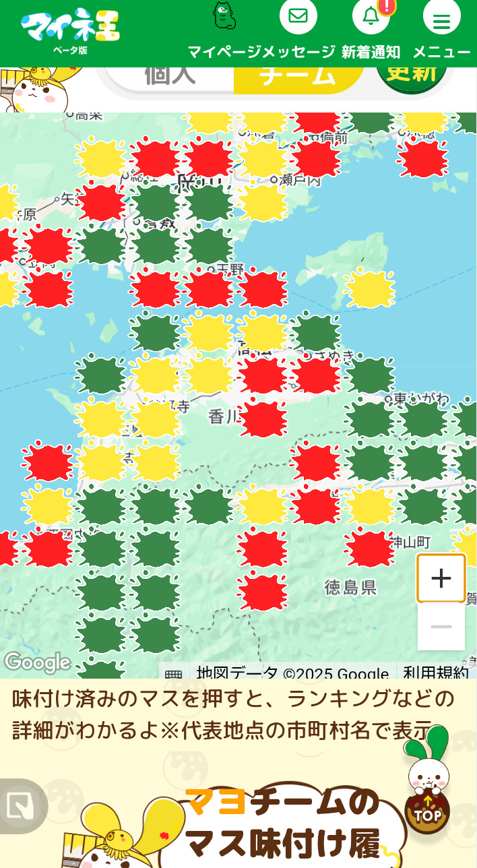Select green splat above さぬき label
Image resolution: width=477 pixels, height=868 pixels.
click(x=316, y=332)
